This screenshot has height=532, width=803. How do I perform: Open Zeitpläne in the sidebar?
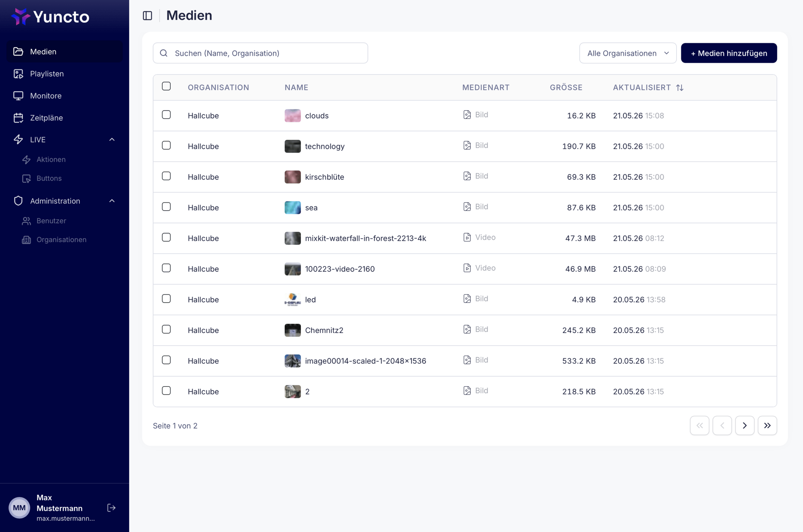(x=65, y=118)
